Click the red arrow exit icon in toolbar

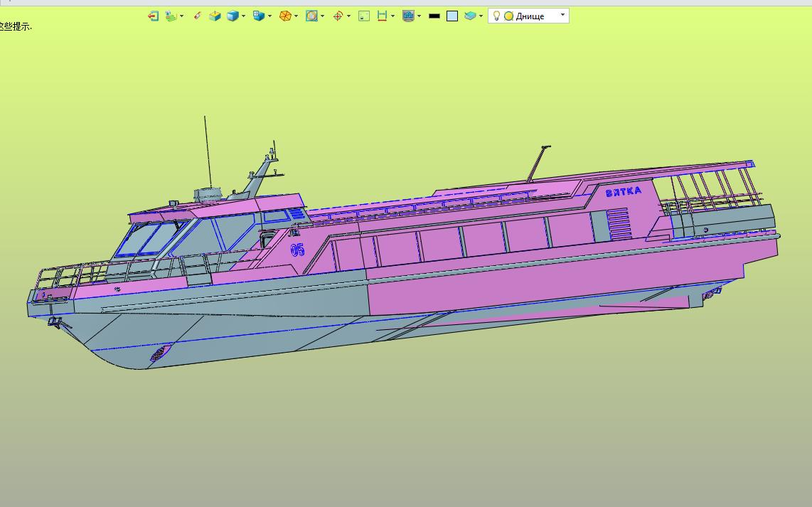[x=153, y=16]
